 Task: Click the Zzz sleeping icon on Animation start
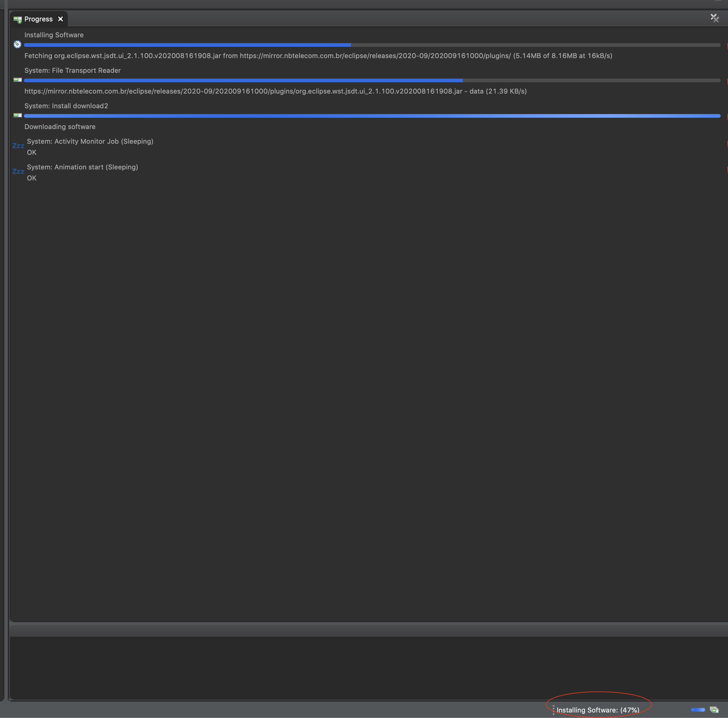tap(18, 172)
